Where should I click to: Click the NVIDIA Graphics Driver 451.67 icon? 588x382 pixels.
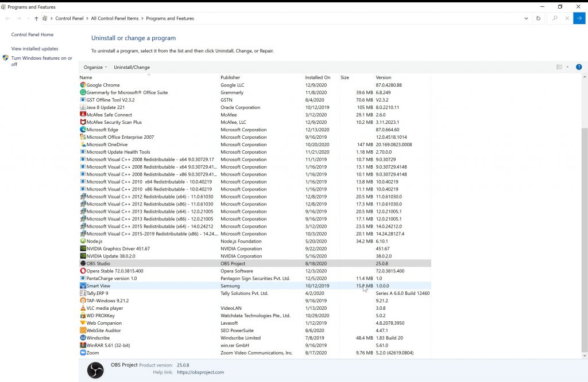coord(83,249)
